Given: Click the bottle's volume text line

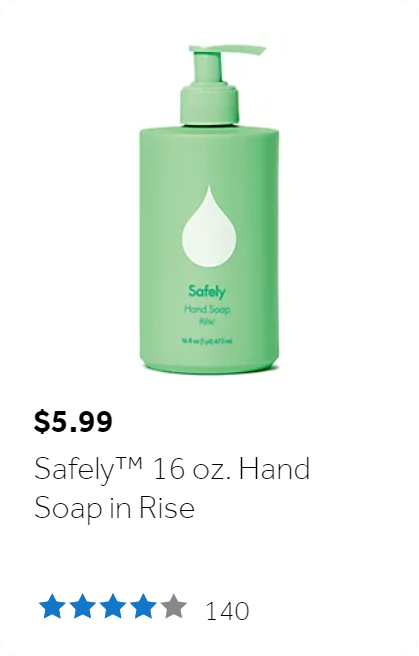Looking at the screenshot, I should point(207,341).
